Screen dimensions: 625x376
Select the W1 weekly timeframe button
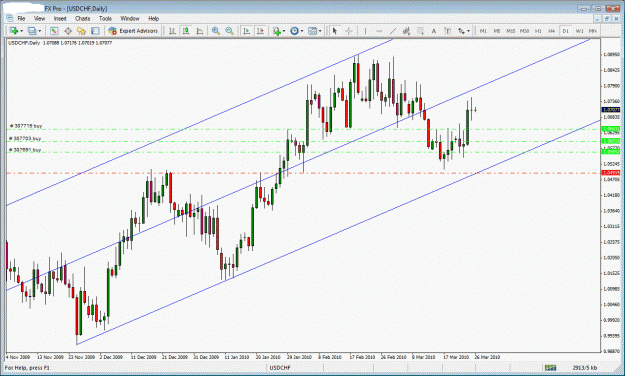coord(580,31)
